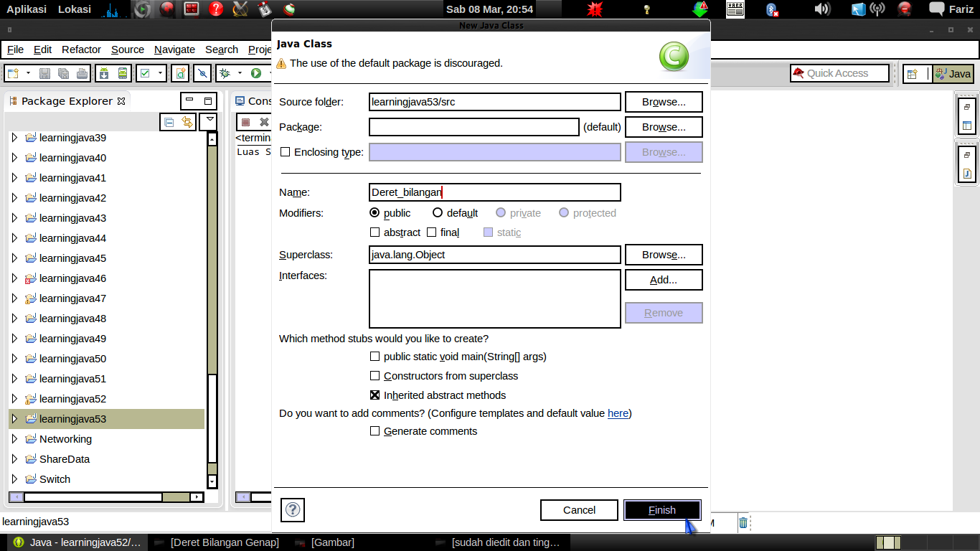This screenshot has width=980, height=551.
Task: Click the red help question mark panel icon
Action: (x=216, y=9)
